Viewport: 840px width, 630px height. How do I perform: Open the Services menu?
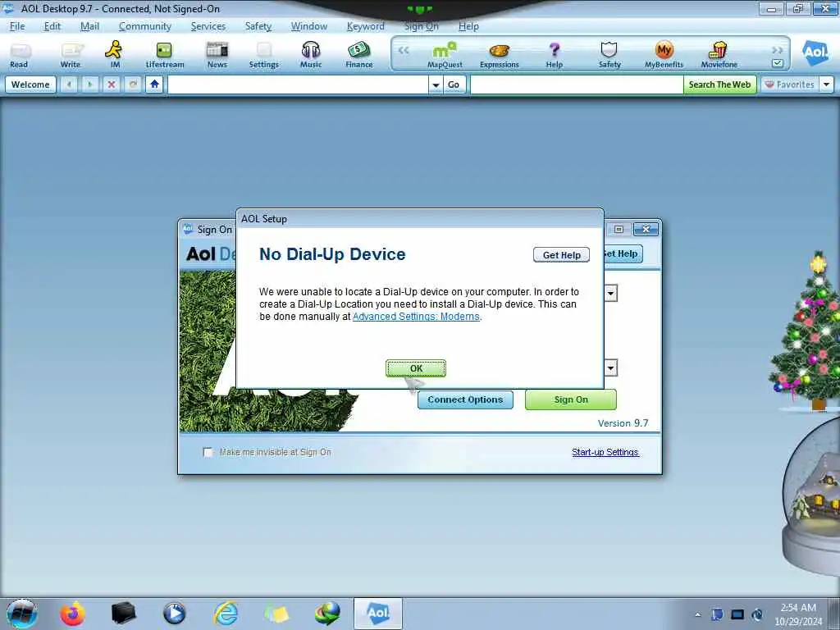[208, 25]
